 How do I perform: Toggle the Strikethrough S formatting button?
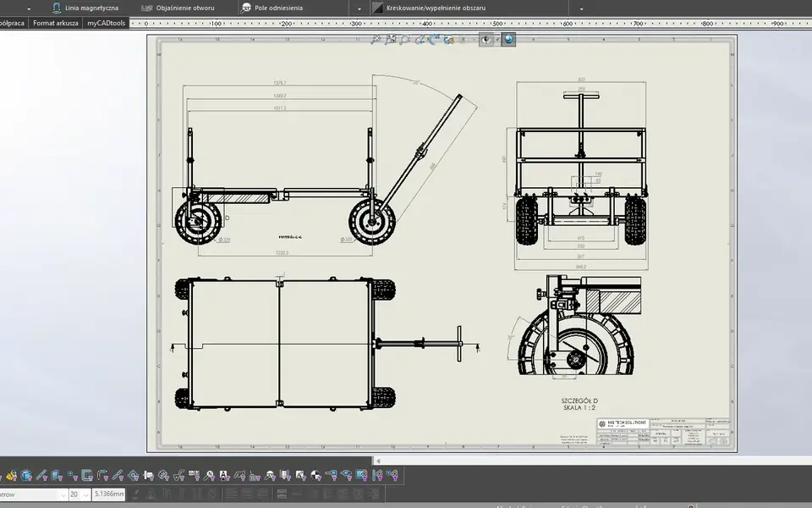pos(212,494)
